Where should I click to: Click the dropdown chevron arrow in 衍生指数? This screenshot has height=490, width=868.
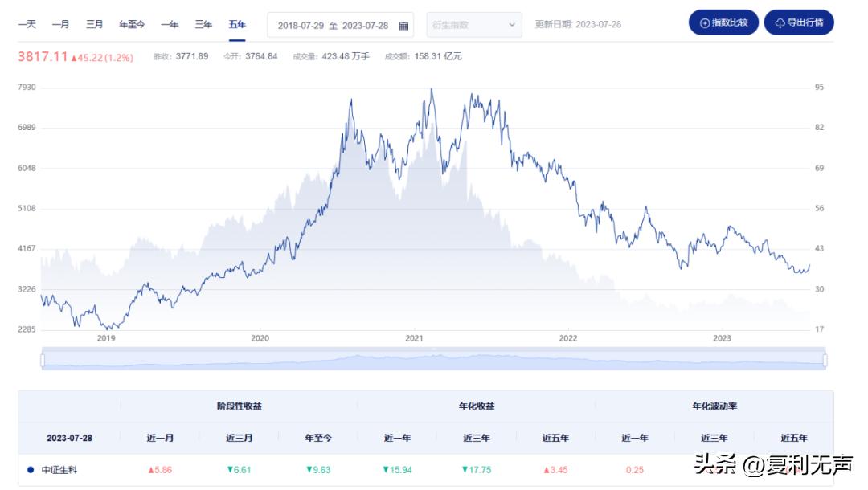[513, 25]
